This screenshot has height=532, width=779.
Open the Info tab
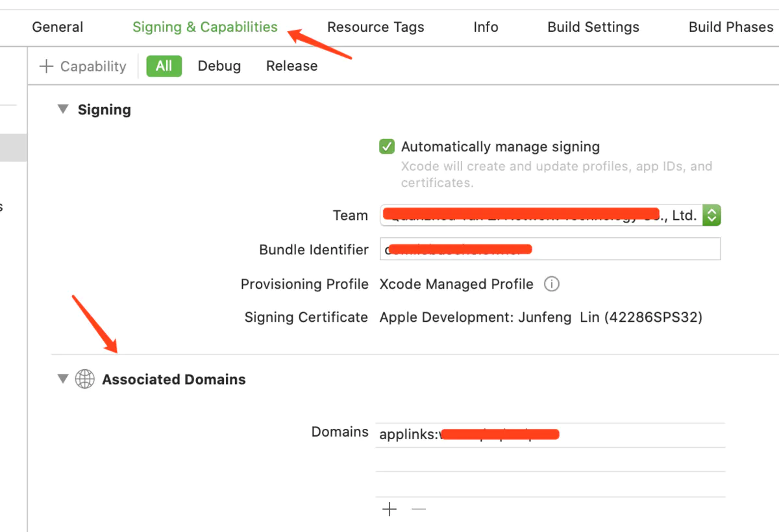(x=486, y=27)
